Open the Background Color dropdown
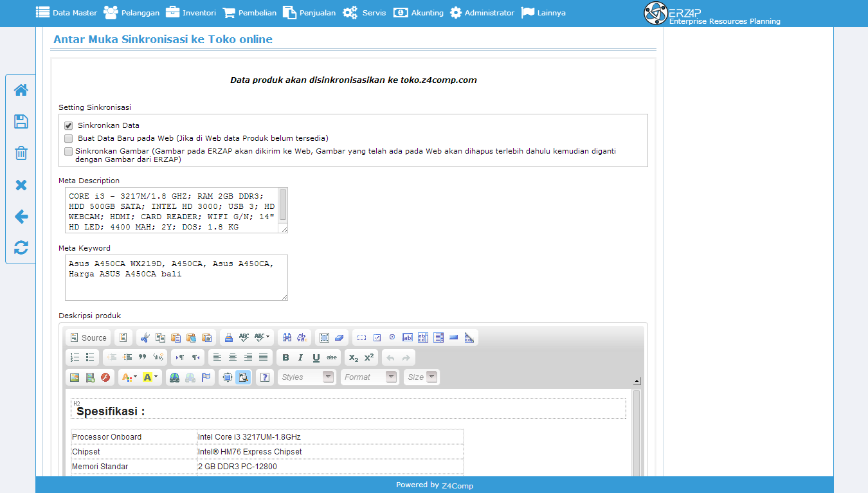 click(x=150, y=377)
